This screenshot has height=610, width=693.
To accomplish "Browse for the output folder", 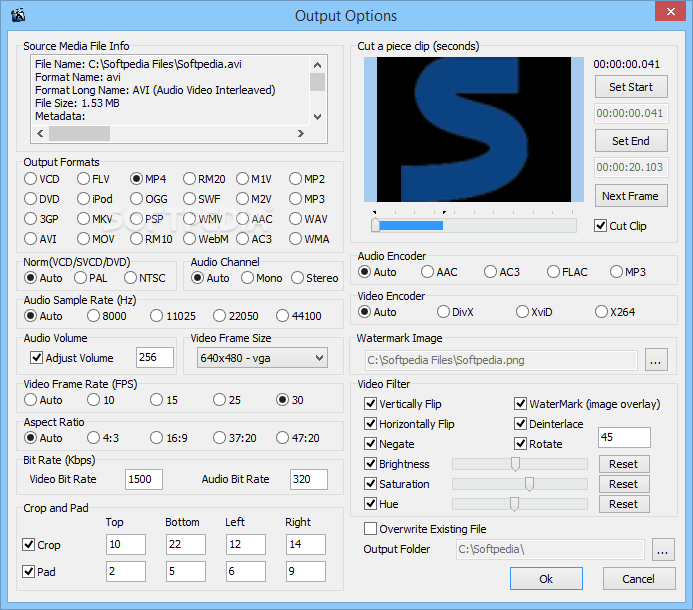I will point(663,549).
